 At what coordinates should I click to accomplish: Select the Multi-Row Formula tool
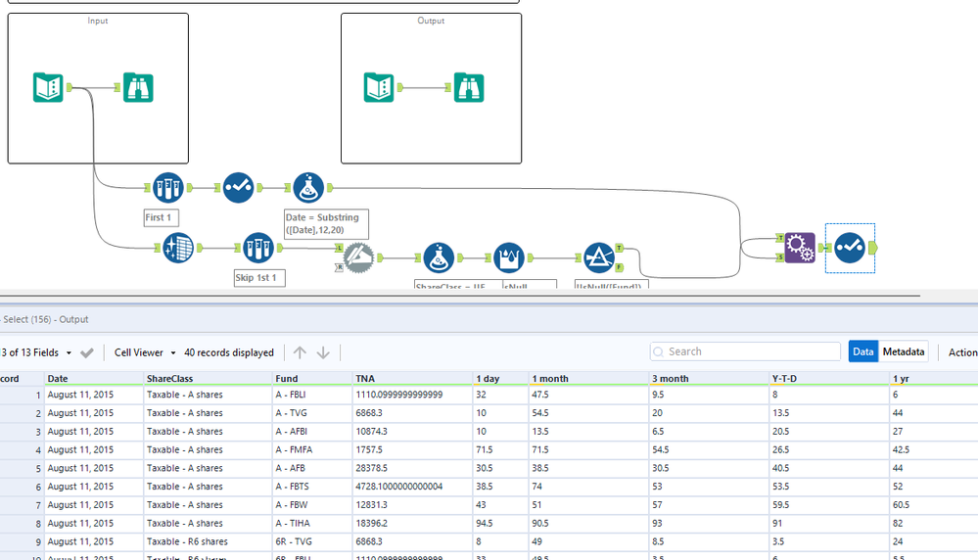509,257
